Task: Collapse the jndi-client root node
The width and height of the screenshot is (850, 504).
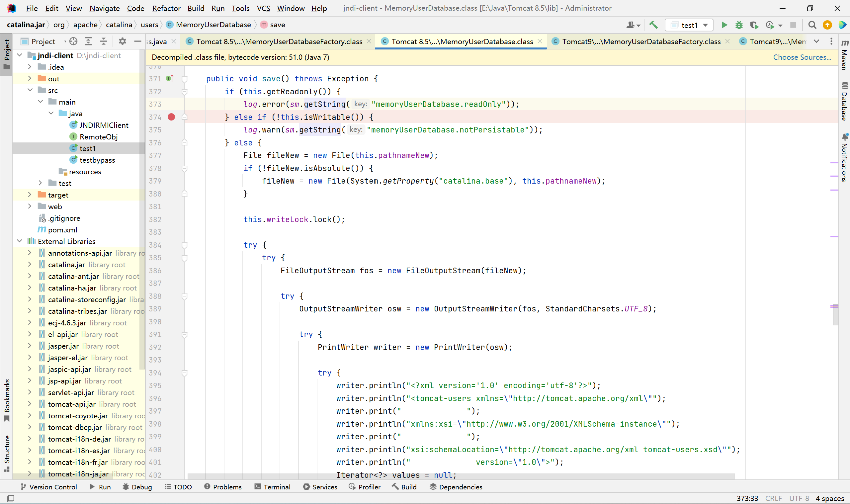Action: pyautogui.click(x=19, y=55)
